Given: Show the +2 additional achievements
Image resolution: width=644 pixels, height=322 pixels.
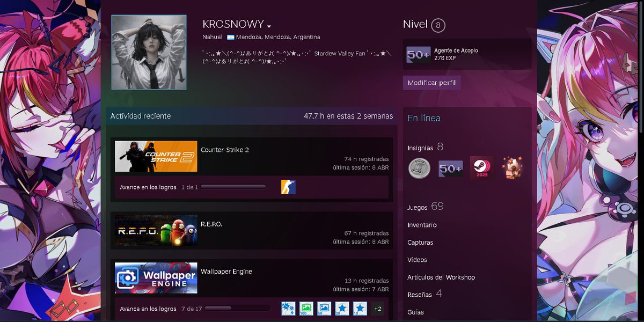Looking at the screenshot, I should (x=378, y=309).
